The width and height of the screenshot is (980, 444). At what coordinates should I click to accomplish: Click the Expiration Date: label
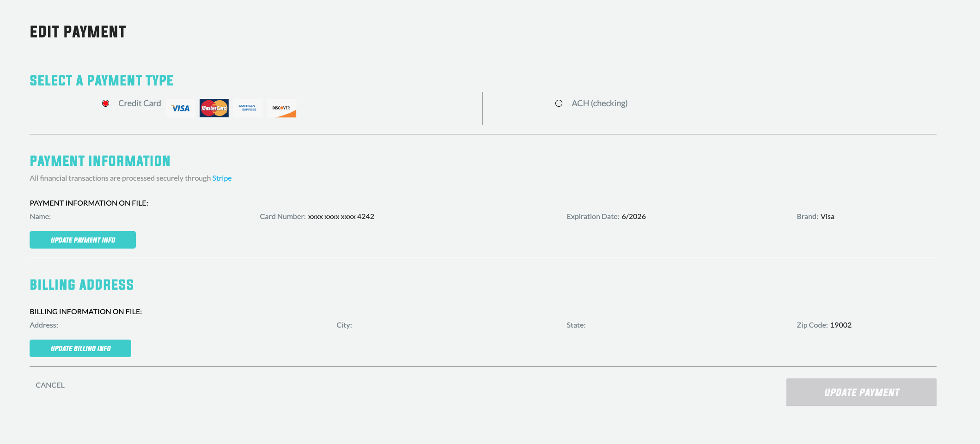pyautogui.click(x=593, y=217)
